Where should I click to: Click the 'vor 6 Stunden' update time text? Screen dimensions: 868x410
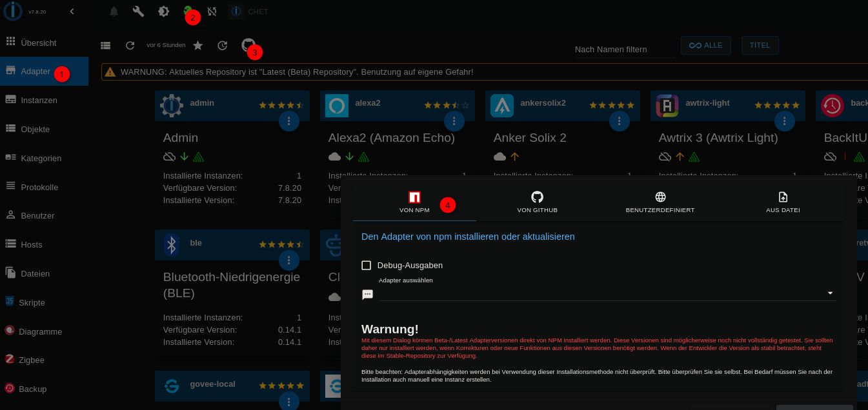tap(166, 45)
